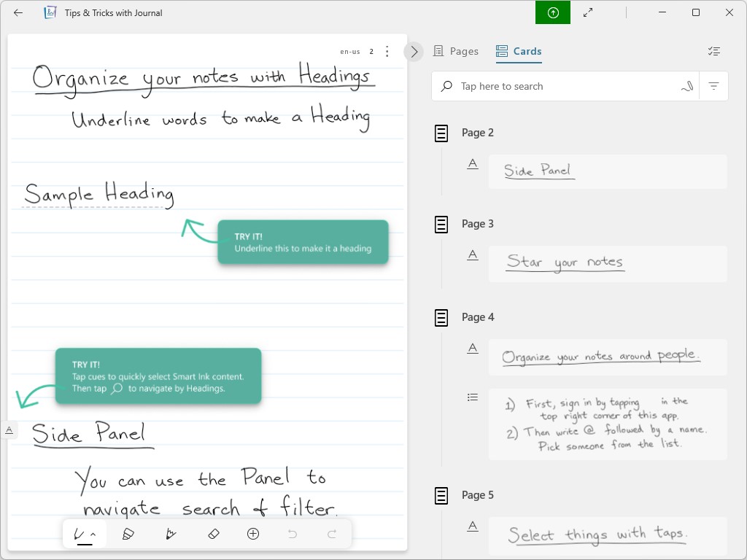Click the Page 4 page icon
The image size is (747, 560).
(x=441, y=317)
